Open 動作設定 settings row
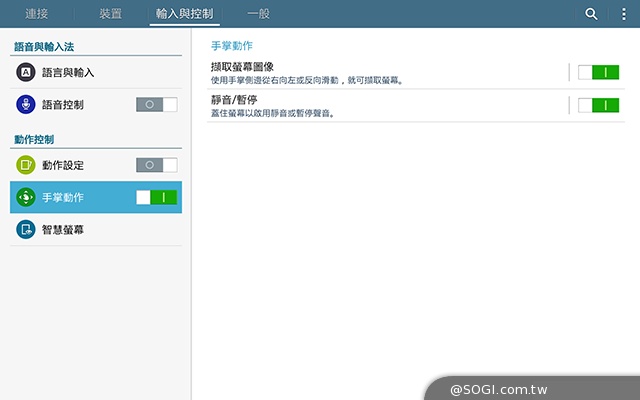The height and width of the screenshot is (400, 640). pos(96,165)
